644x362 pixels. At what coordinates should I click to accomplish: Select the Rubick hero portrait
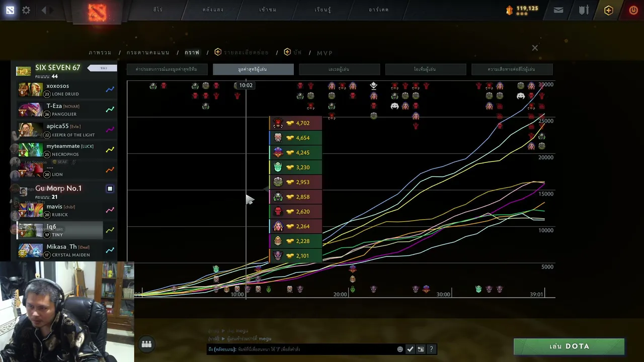pos(30,210)
